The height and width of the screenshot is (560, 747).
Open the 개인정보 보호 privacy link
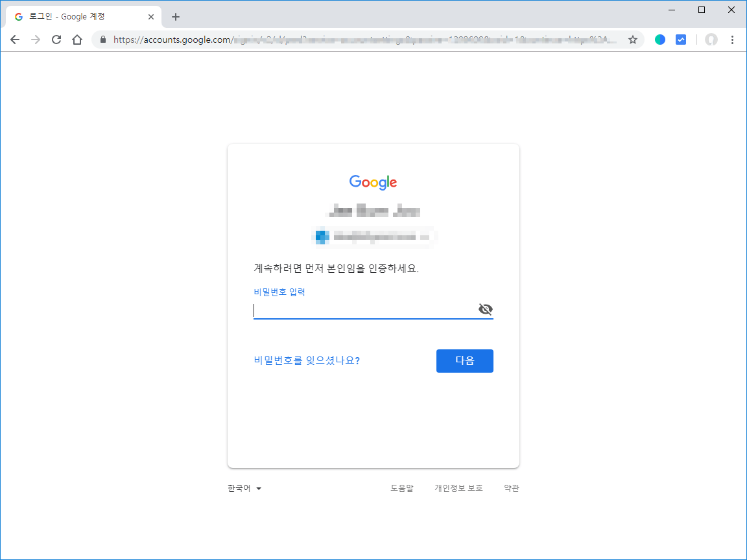pos(458,488)
